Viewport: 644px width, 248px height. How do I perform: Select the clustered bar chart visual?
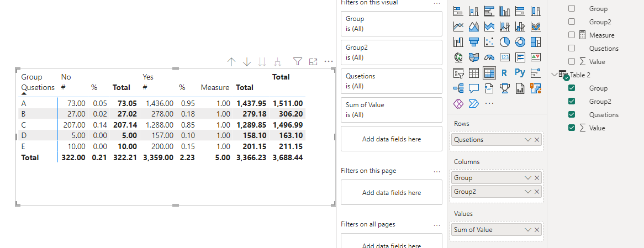(489, 11)
